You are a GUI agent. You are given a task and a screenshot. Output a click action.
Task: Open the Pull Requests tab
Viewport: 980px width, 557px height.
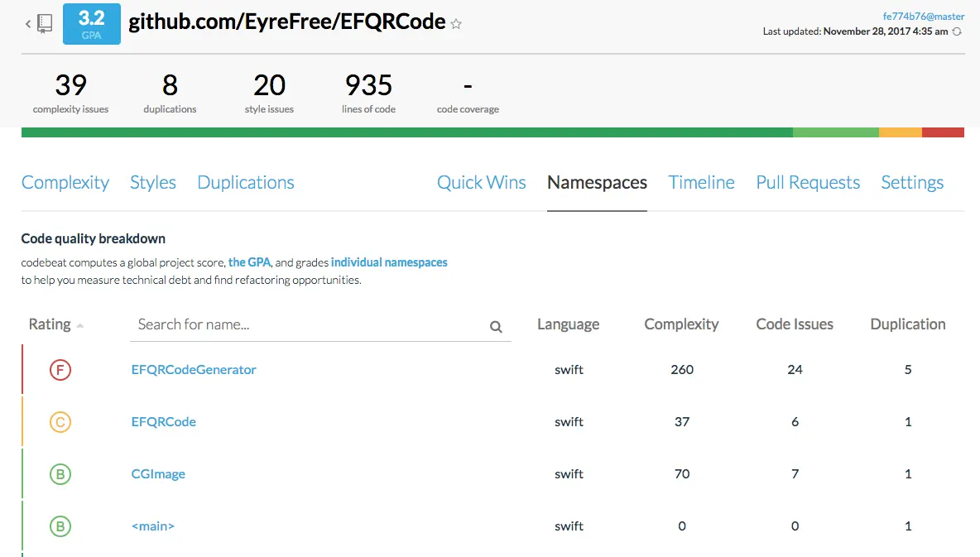click(808, 183)
